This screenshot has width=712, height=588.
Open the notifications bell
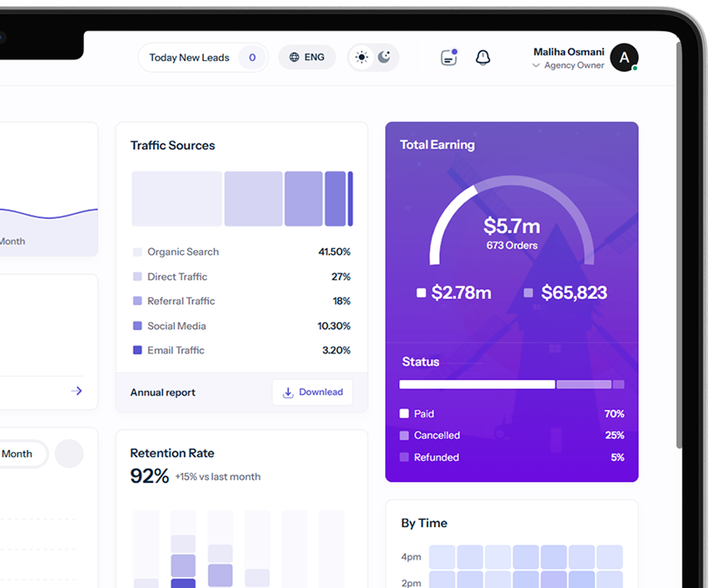pos(483,58)
